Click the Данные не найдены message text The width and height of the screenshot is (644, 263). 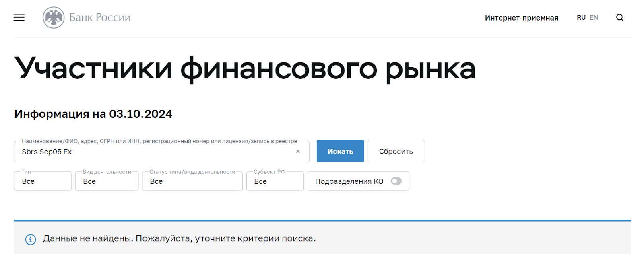(180, 238)
